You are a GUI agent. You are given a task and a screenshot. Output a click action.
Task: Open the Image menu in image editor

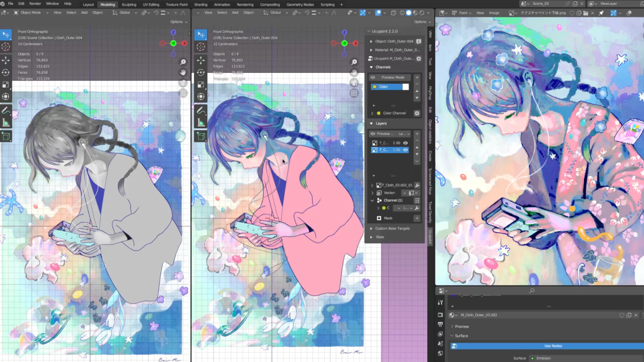494,13
